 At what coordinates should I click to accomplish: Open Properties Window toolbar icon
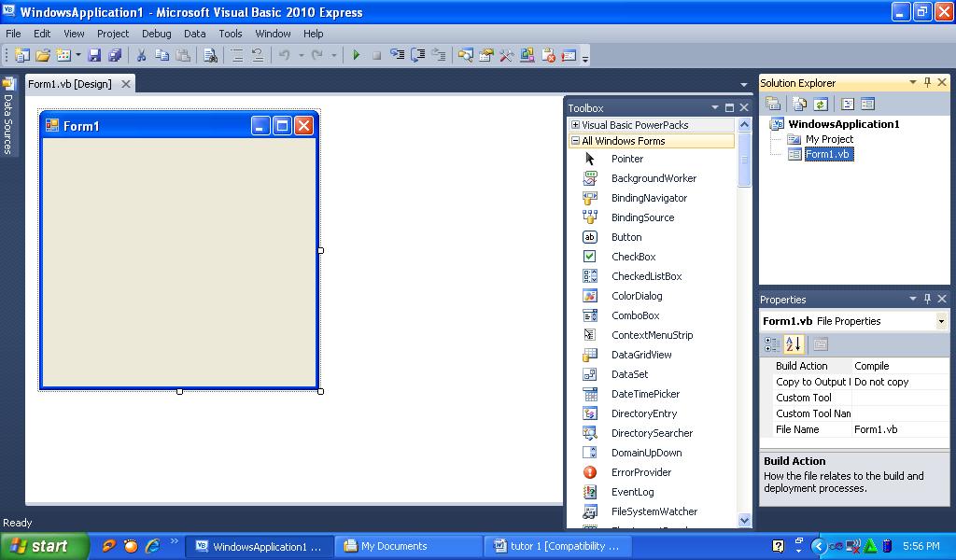click(485, 55)
